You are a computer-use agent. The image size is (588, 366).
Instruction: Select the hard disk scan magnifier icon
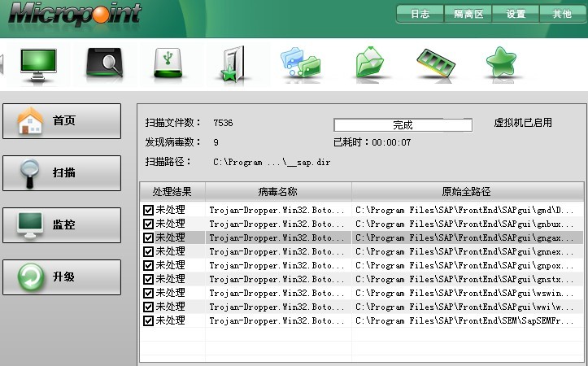pyautogui.click(x=104, y=63)
